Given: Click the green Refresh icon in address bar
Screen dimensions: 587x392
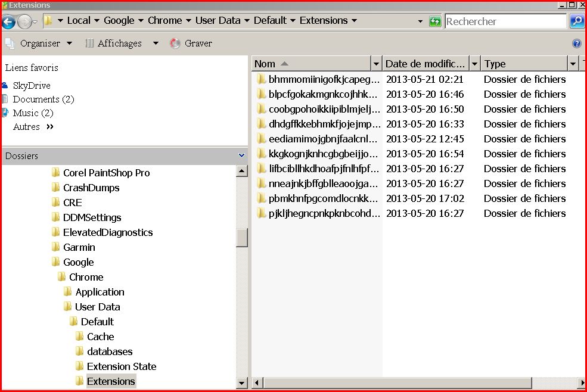Looking at the screenshot, I should coord(435,21).
